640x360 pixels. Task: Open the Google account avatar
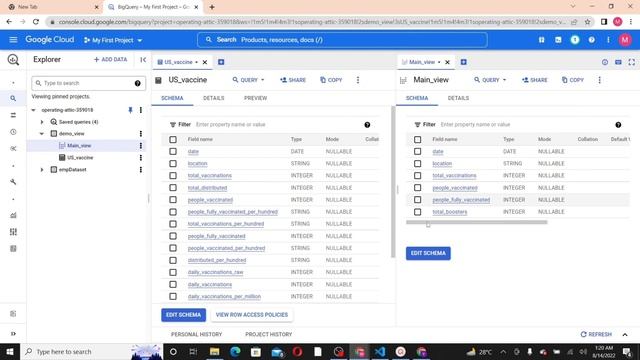625,40
